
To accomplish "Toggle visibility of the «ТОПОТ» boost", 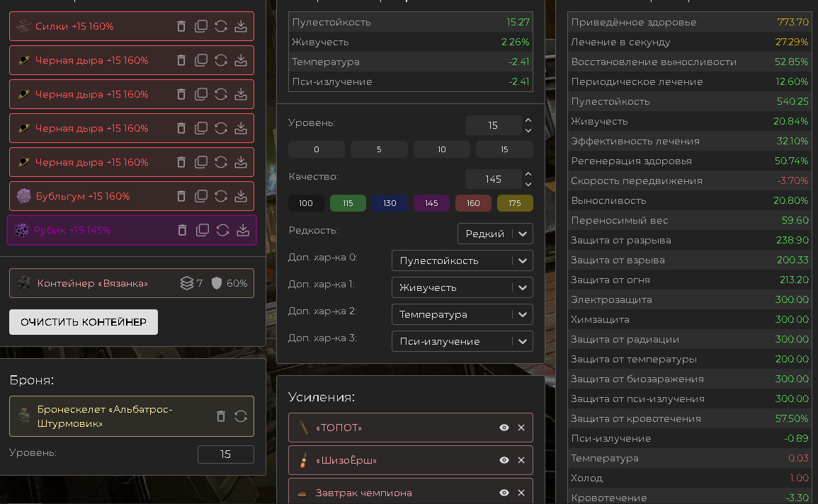I will point(504,428).
